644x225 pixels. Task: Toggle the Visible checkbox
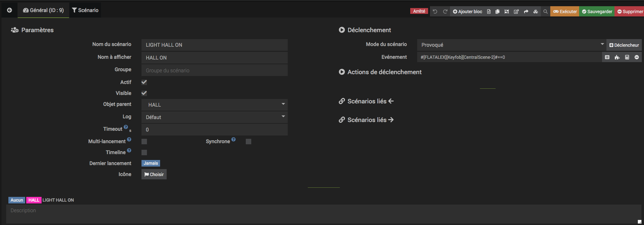(144, 93)
